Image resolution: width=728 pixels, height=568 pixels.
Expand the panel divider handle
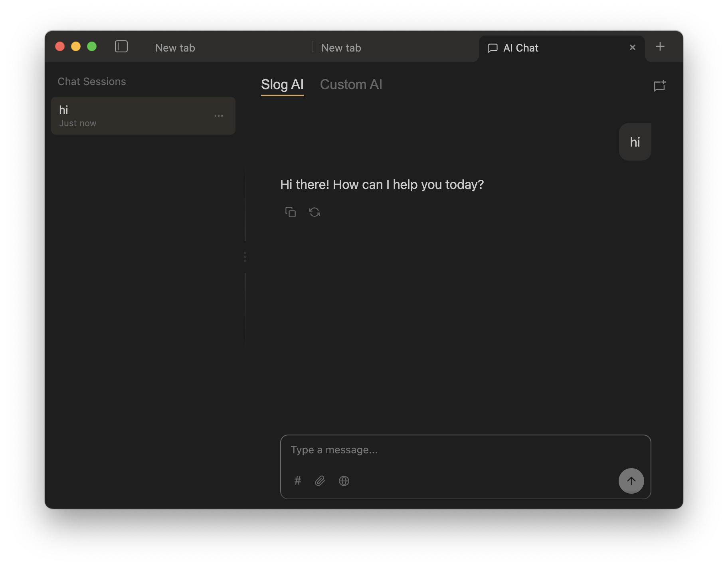[245, 256]
